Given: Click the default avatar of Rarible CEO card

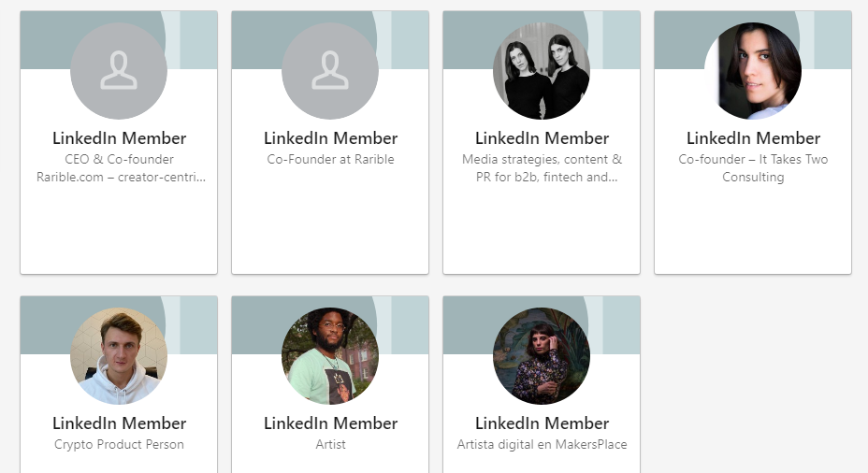Looking at the screenshot, I should tap(119, 71).
